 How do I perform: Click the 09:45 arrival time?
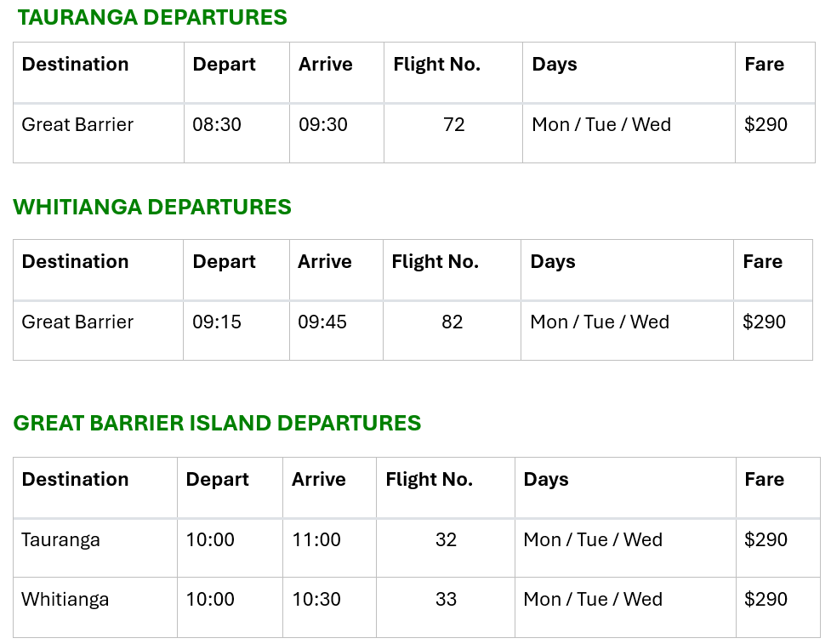click(x=322, y=322)
